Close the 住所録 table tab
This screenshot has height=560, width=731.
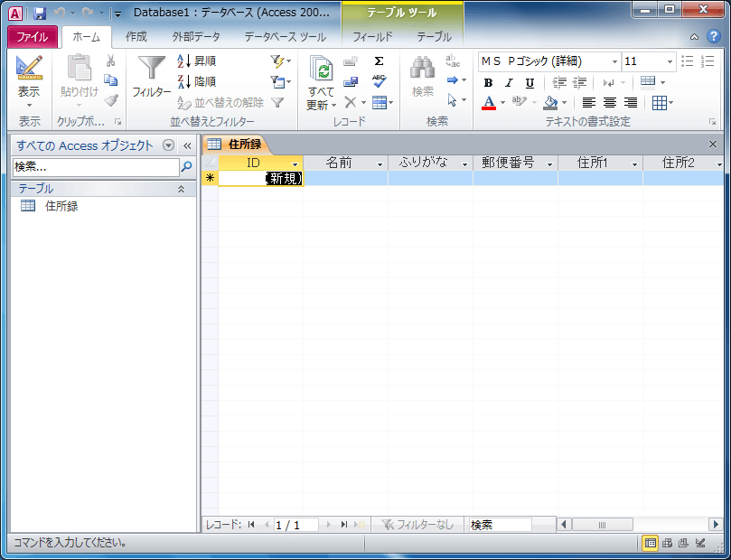point(712,144)
